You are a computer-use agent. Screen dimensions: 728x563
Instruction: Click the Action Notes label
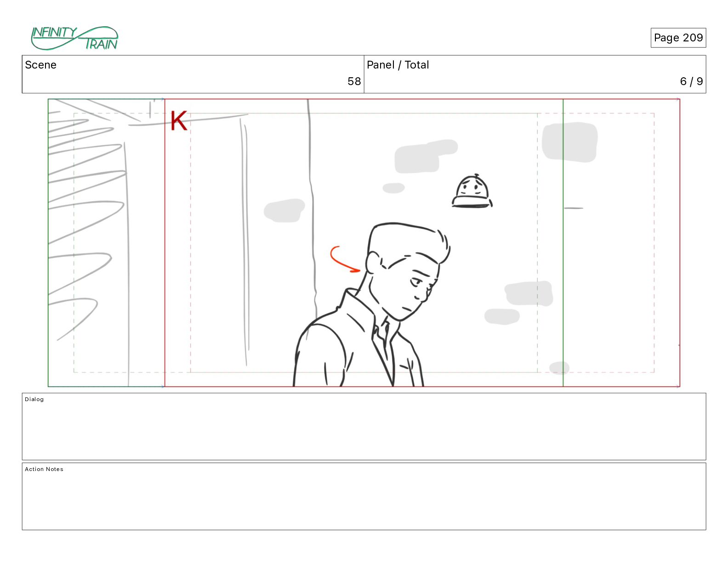tap(44, 469)
